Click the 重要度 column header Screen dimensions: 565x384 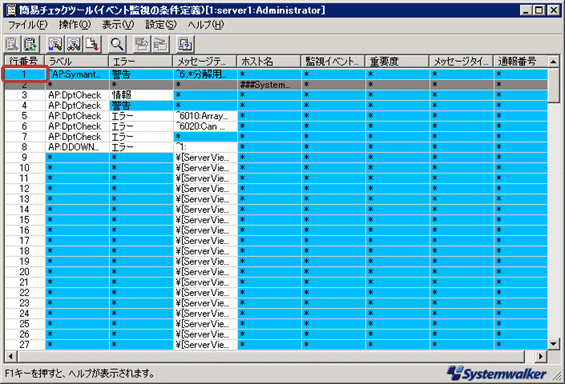(x=397, y=61)
